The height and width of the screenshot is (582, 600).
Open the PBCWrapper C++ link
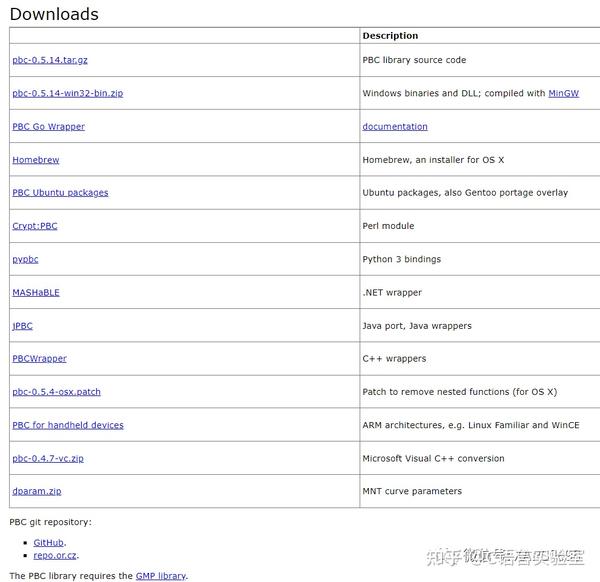pos(39,359)
